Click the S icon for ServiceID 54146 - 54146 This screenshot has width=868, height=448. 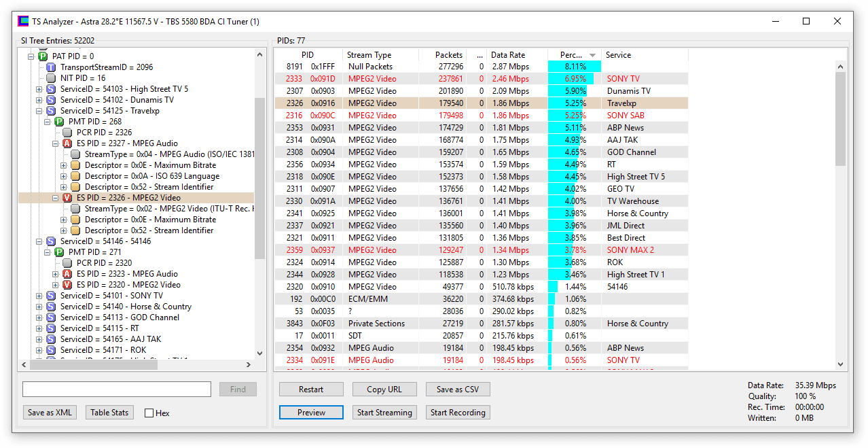click(x=51, y=241)
